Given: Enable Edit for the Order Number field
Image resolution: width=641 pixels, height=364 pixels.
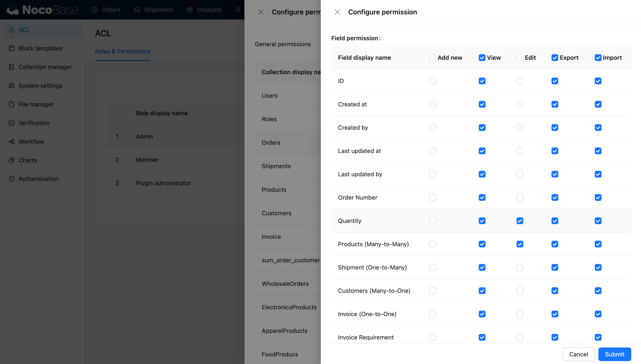Looking at the screenshot, I should coord(520,197).
